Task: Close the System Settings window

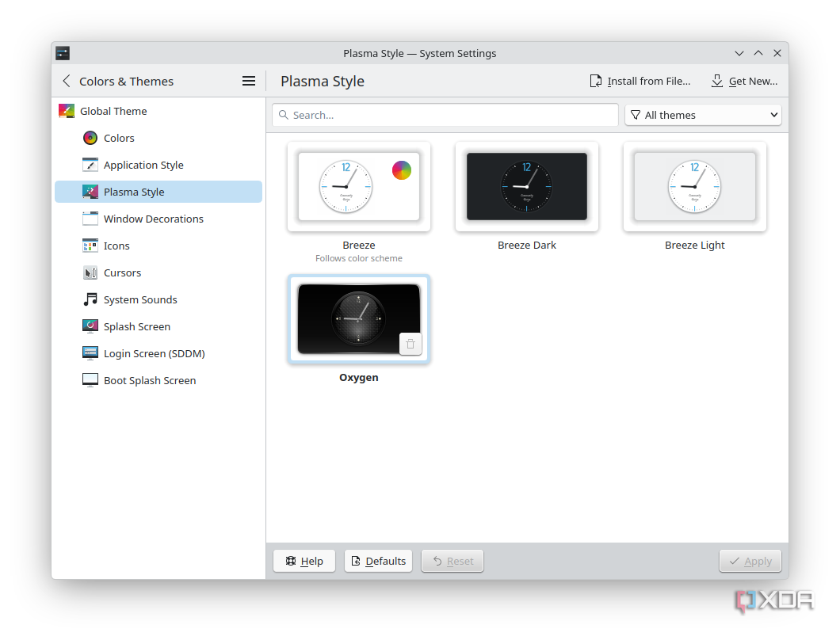Action: 777,53
